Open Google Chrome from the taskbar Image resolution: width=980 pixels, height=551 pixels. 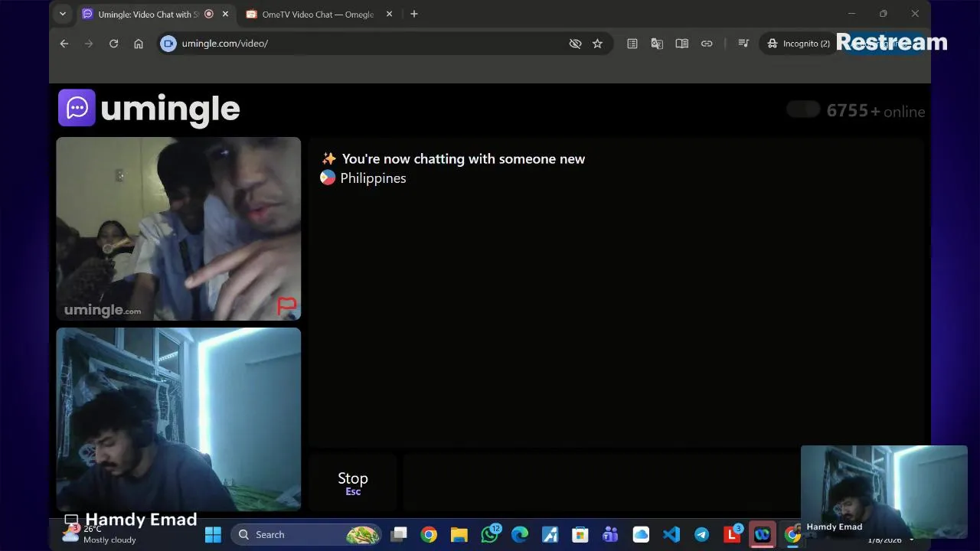(429, 534)
